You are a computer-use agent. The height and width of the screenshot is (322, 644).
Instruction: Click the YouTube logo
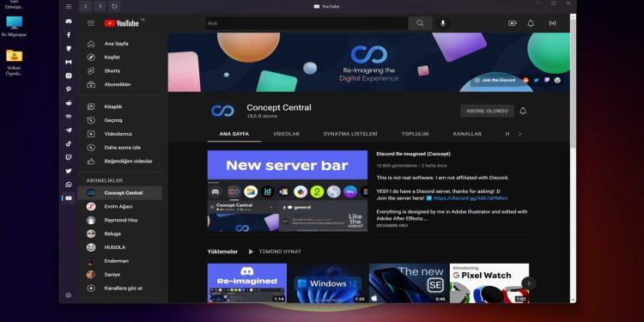point(122,23)
